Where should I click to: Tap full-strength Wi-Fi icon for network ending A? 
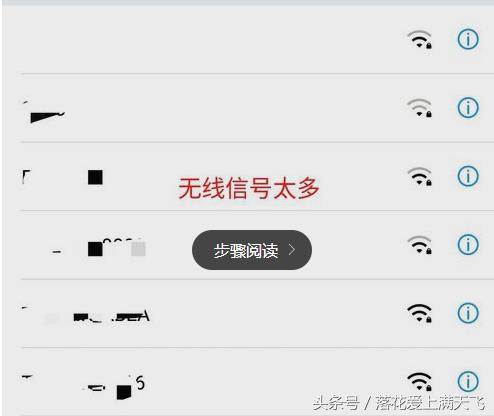pyautogui.click(x=420, y=313)
